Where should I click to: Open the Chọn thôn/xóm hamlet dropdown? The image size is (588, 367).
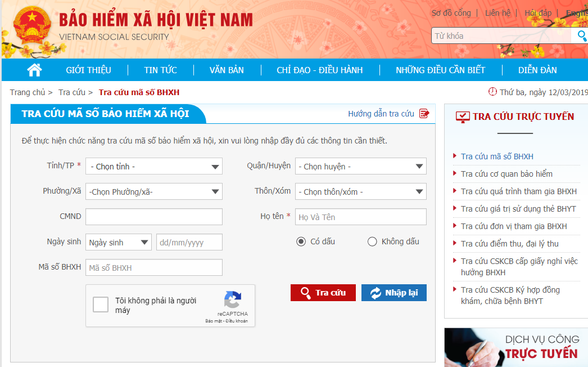361,191
